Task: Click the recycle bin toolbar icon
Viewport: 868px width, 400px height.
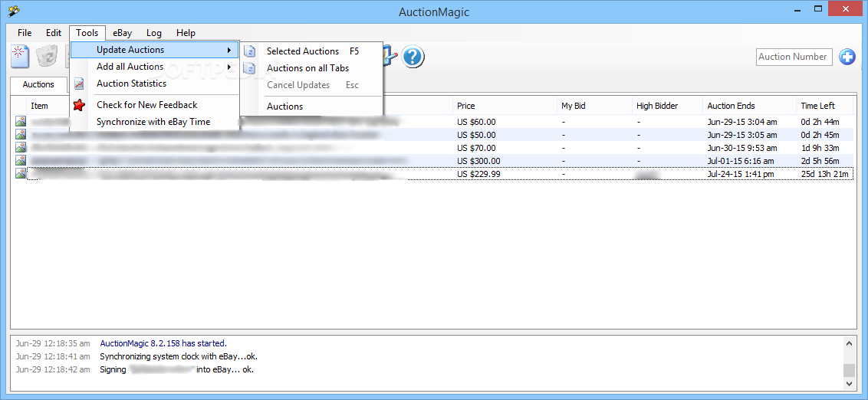Action: click(47, 57)
